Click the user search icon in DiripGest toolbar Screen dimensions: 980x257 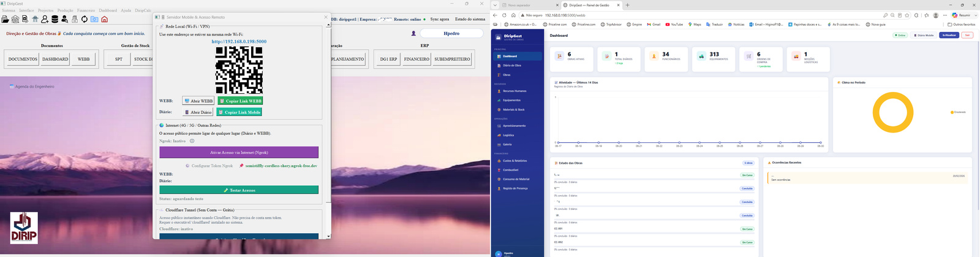click(64, 20)
